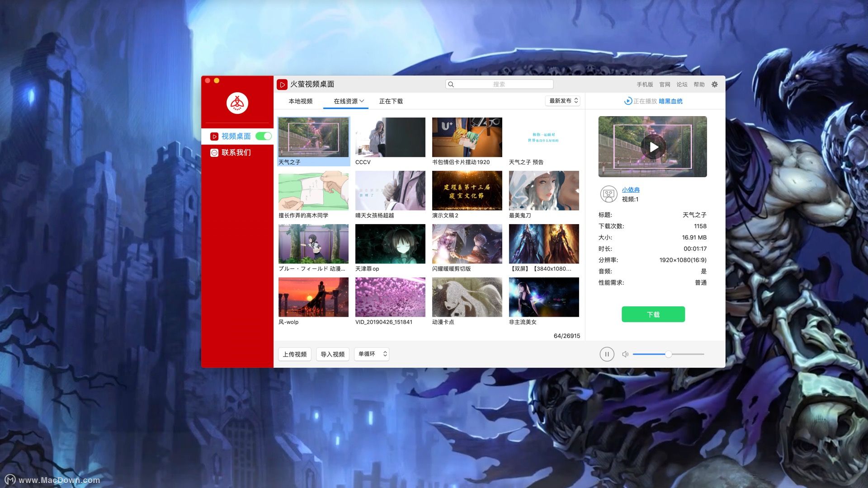The image size is (868, 488).
Task: Toggle the 视频桌面 green switch off
Action: [263, 136]
